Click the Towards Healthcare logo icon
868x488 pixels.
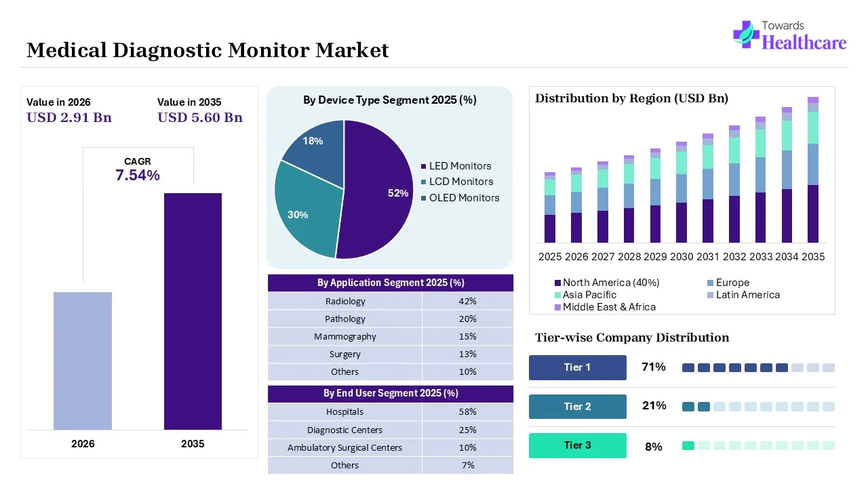[746, 34]
